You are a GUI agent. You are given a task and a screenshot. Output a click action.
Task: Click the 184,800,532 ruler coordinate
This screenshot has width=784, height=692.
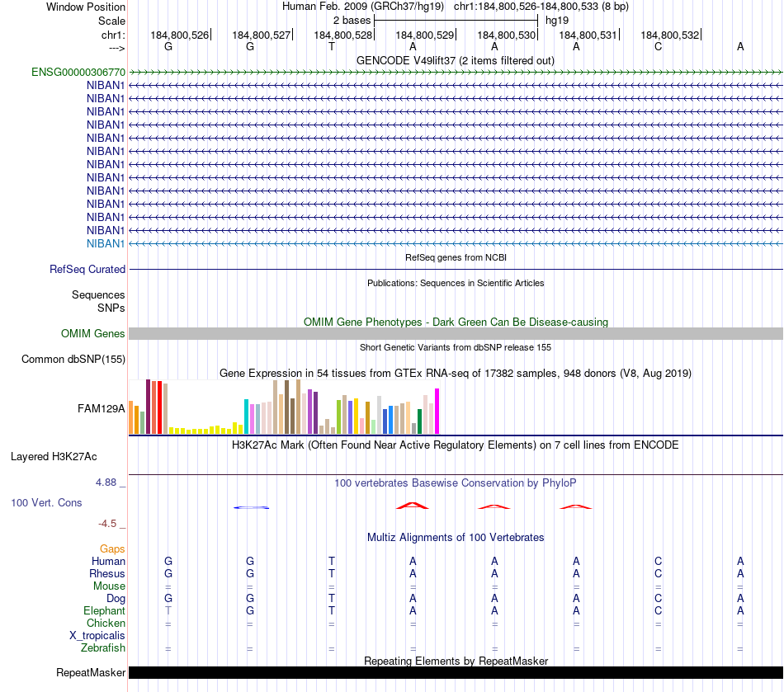click(x=670, y=35)
